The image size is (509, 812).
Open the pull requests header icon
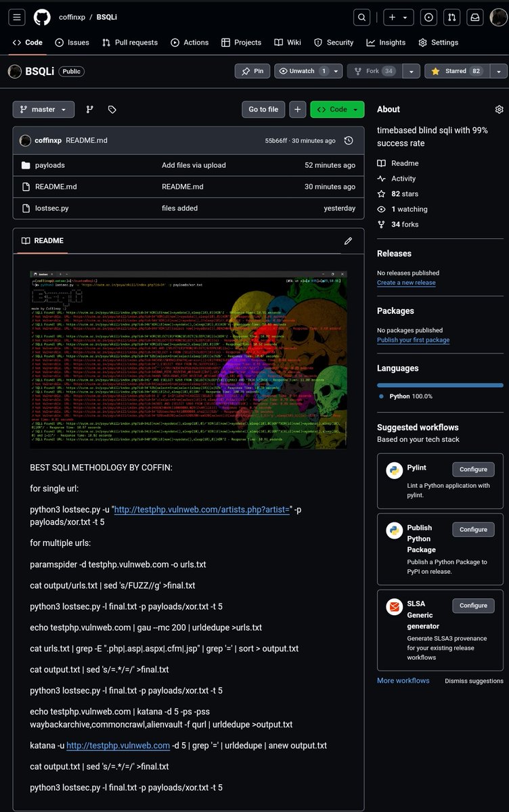click(452, 17)
